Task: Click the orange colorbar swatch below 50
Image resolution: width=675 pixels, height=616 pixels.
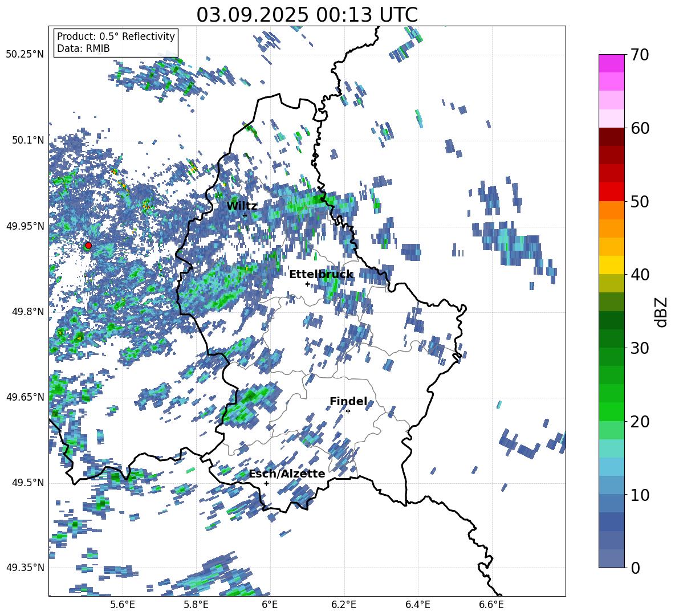Action: [x=611, y=210]
